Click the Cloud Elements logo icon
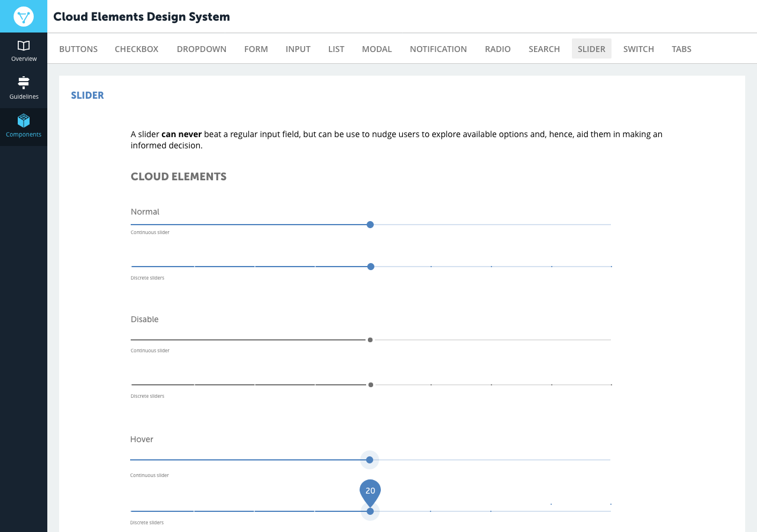 [24, 17]
